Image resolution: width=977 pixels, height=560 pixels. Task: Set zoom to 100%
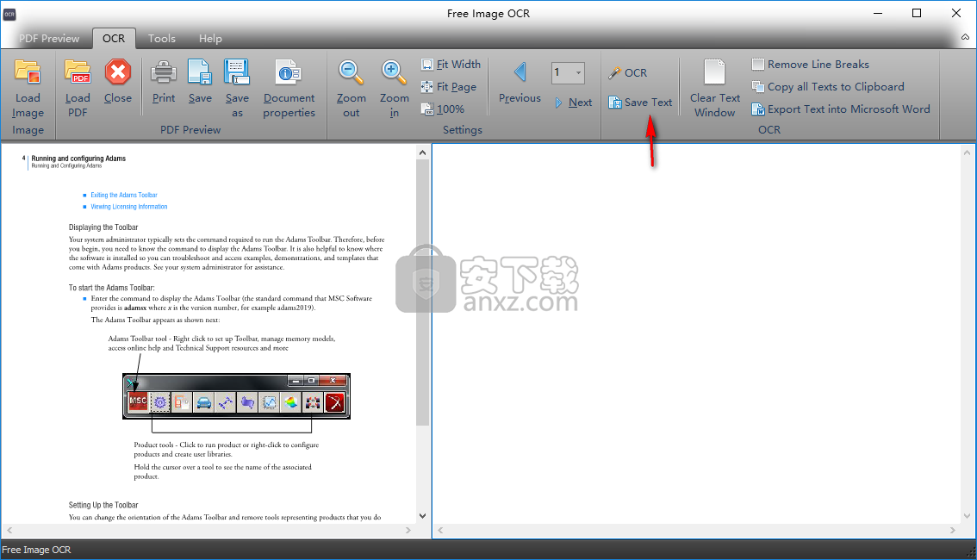(x=443, y=109)
